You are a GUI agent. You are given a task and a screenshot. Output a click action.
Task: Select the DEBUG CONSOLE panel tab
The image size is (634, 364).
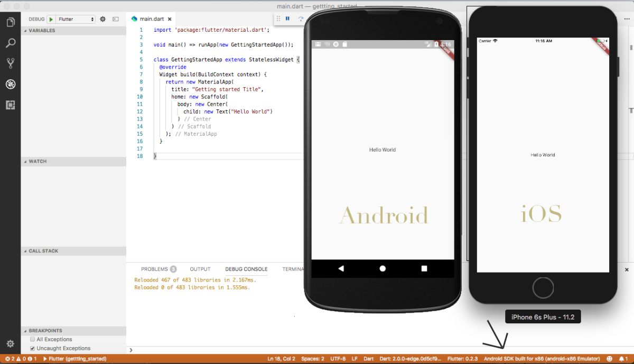click(246, 269)
